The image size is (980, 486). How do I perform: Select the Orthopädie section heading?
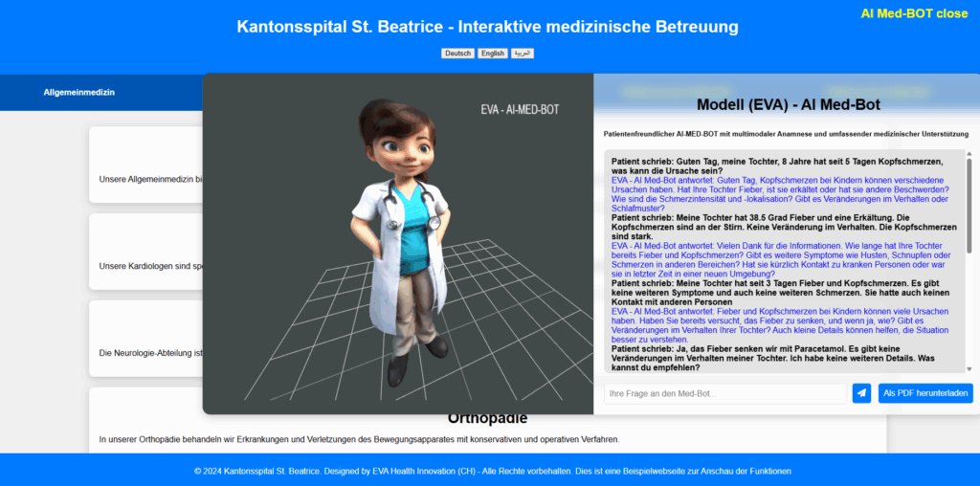[x=487, y=418]
